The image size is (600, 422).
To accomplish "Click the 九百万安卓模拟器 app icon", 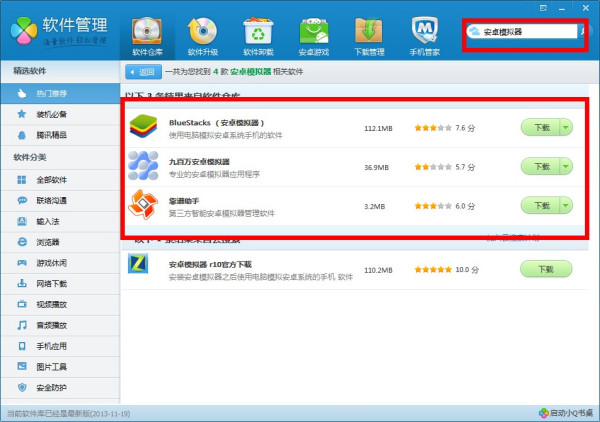I will point(143,165).
